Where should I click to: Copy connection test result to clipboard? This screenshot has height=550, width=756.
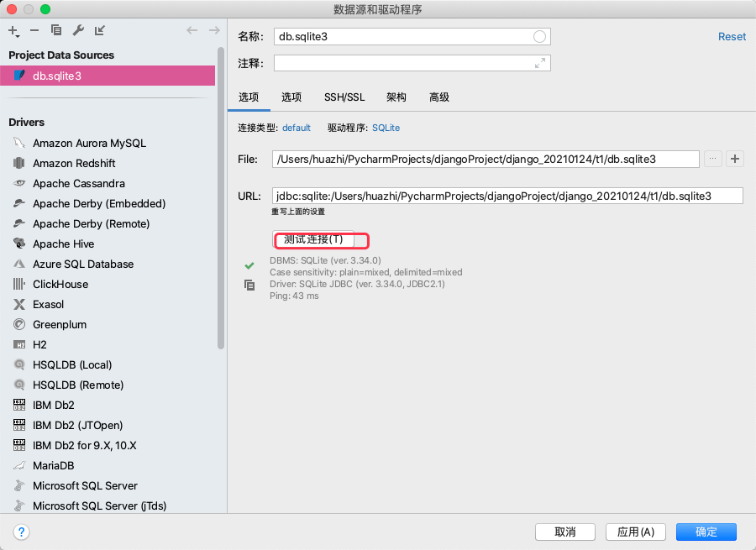249,285
